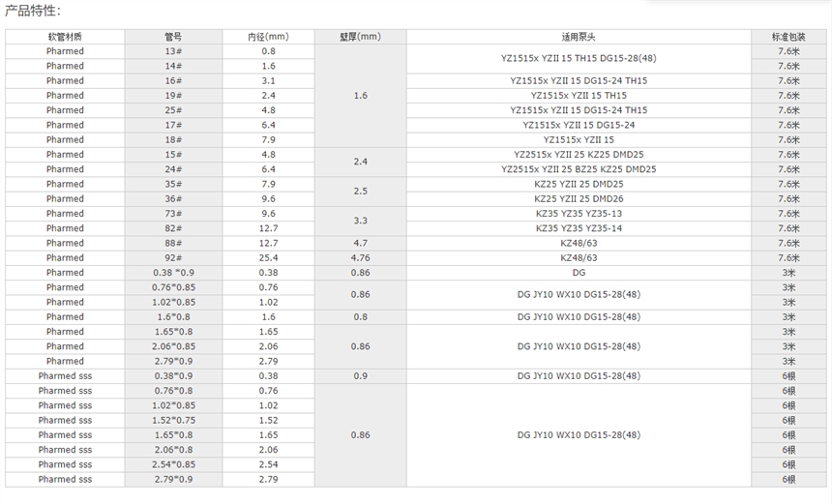Select the KZ25 YZII 25 DMD26 cell

tap(579, 199)
